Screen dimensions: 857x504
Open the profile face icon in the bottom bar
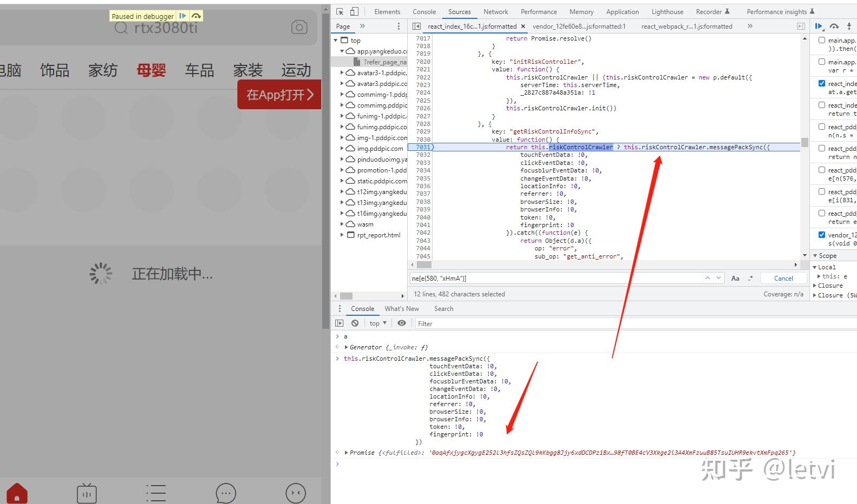coord(296,493)
